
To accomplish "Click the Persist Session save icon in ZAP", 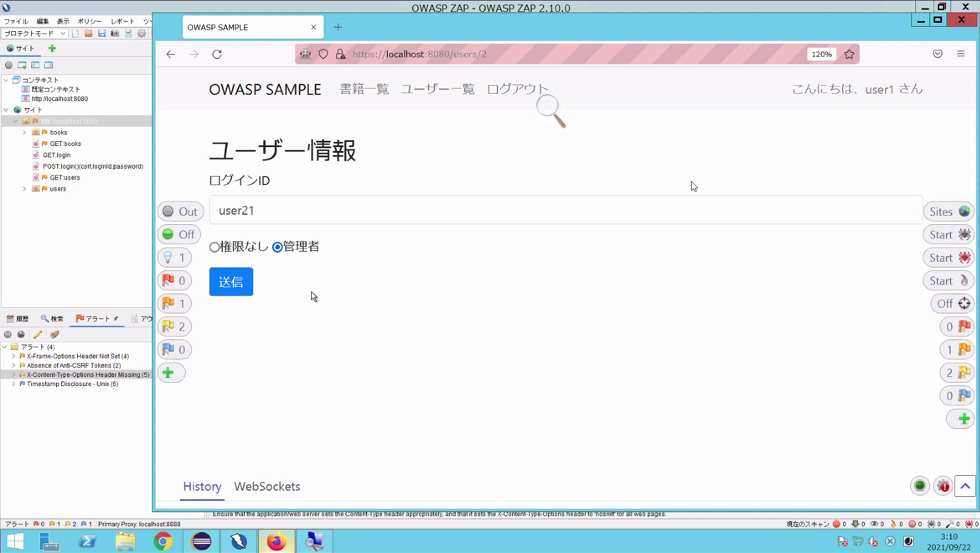I will [102, 33].
